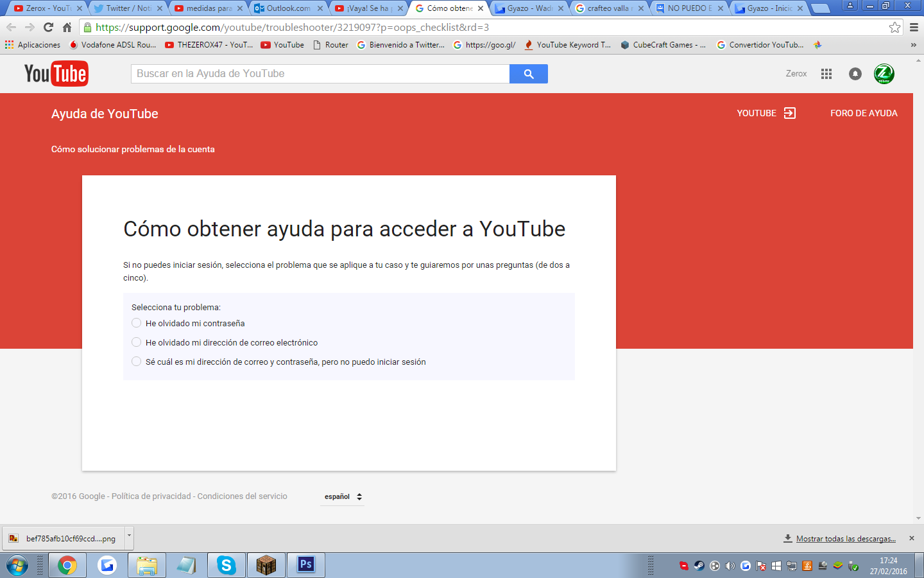Open the "Convertidor YouTube" bookmark
Image resolution: width=924 pixels, height=578 pixels.
pyautogui.click(x=760, y=45)
